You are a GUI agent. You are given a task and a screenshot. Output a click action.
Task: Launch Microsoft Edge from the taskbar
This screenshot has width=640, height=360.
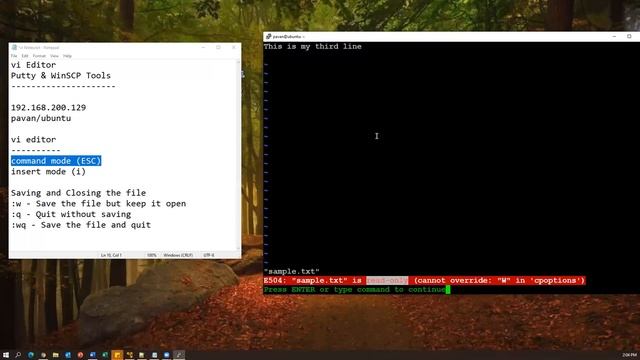click(x=31, y=355)
